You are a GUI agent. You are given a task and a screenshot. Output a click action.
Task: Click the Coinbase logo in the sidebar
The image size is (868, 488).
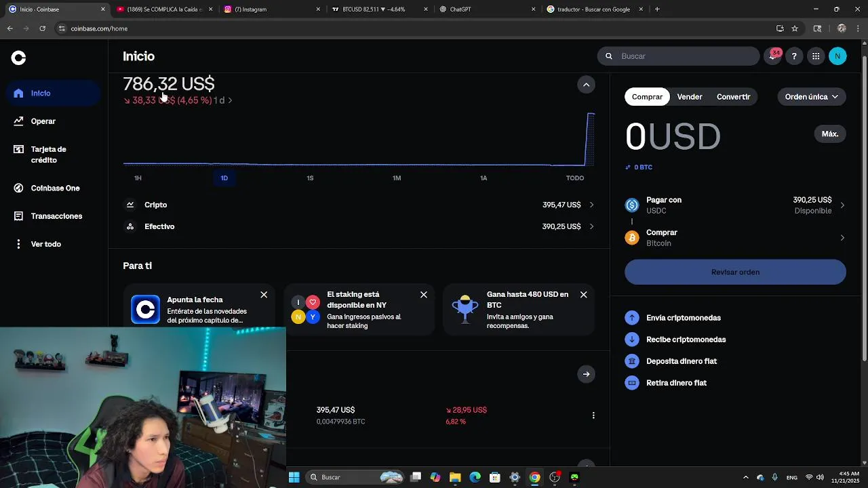18,58
